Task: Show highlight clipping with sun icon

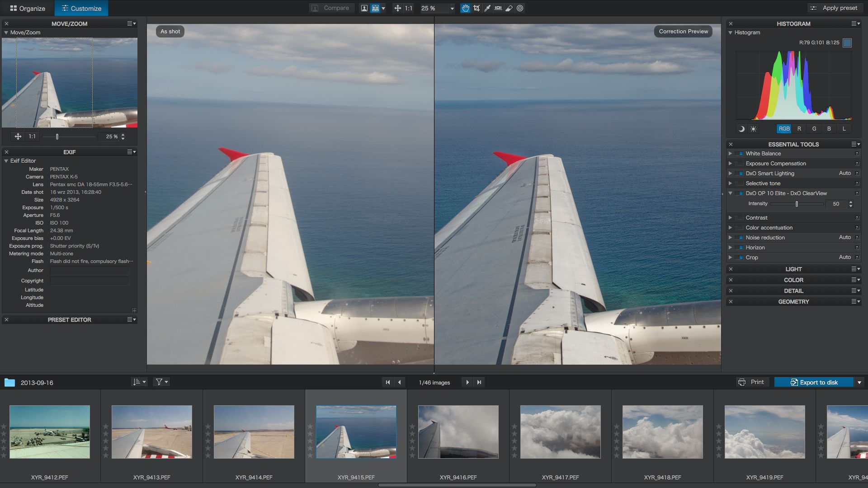Action: coord(753,129)
